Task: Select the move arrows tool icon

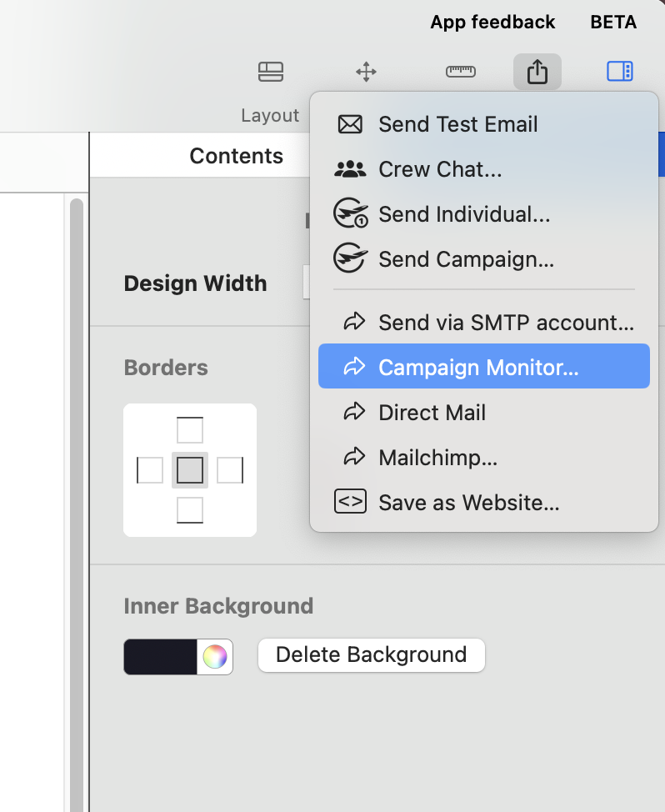Action: (366, 72)
